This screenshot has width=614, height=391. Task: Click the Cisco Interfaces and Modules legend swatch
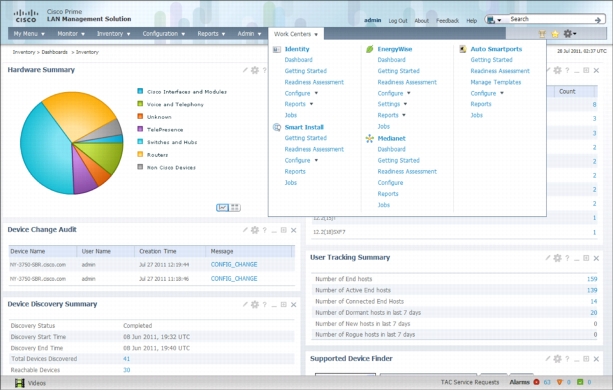click(140, 91)
